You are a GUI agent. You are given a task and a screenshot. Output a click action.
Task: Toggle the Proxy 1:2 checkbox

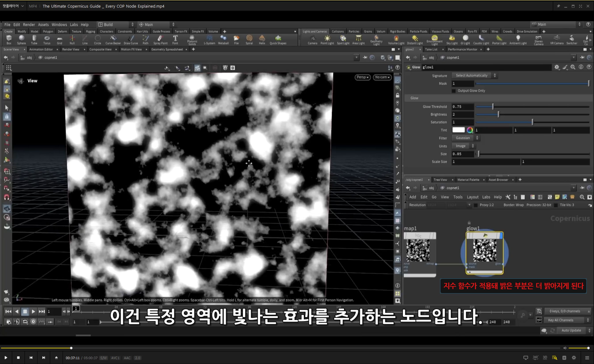[x=476, y=205]
